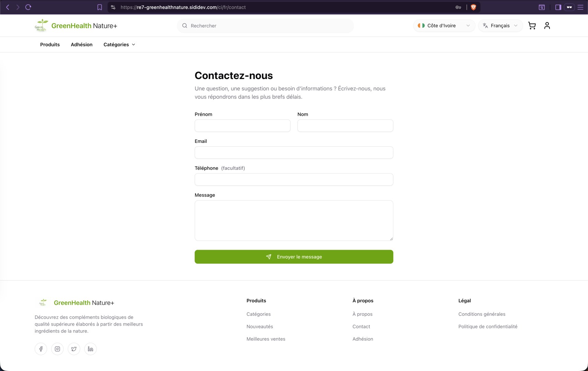Open the LinkedIn social icon

pyautogui.click(x=90, y=349)
